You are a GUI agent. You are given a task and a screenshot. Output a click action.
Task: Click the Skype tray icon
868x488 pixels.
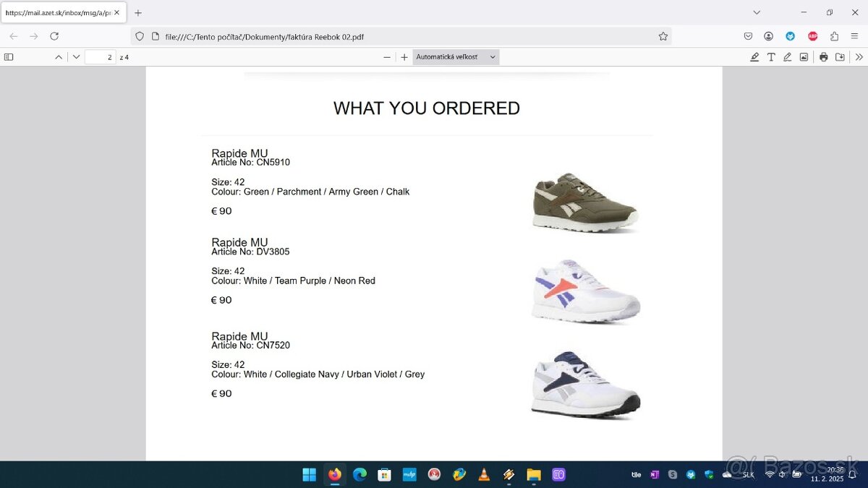(x=673, y=474)
